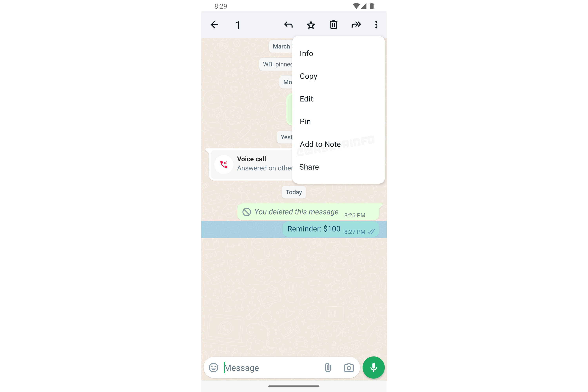Tap the delete/trash icon
This screenshot has height=392, width=588.
pos(334,24)
